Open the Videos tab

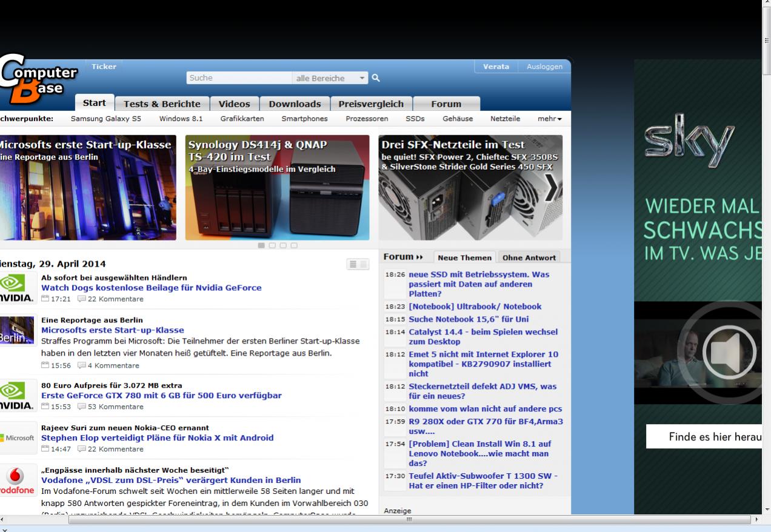[235, 104]
